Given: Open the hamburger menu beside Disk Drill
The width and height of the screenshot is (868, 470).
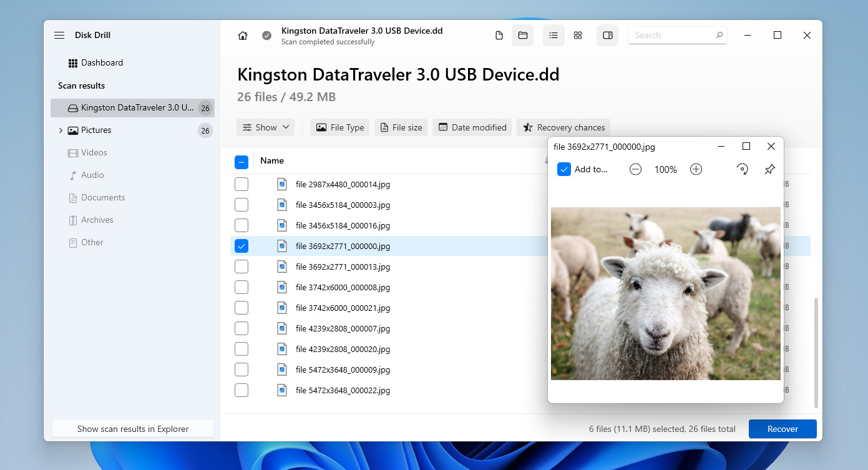Looking at the screenshot, I should click(x=59, y=36).
